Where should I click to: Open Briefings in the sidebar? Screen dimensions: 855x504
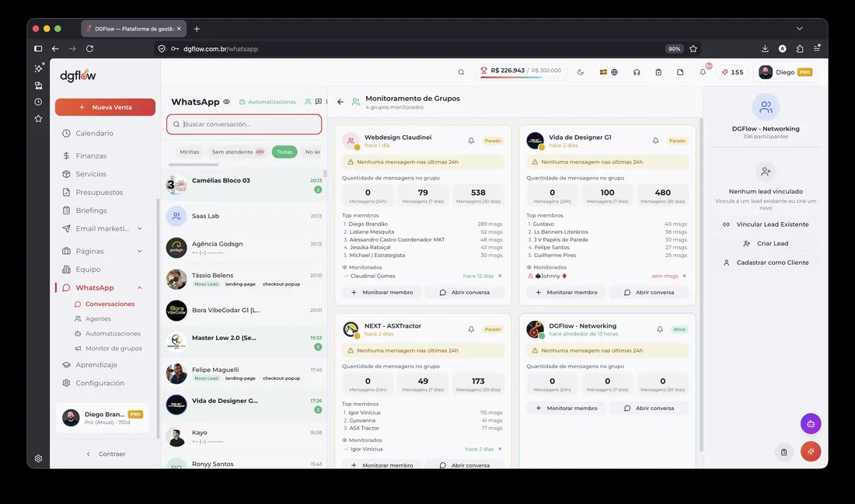point(91,210)
